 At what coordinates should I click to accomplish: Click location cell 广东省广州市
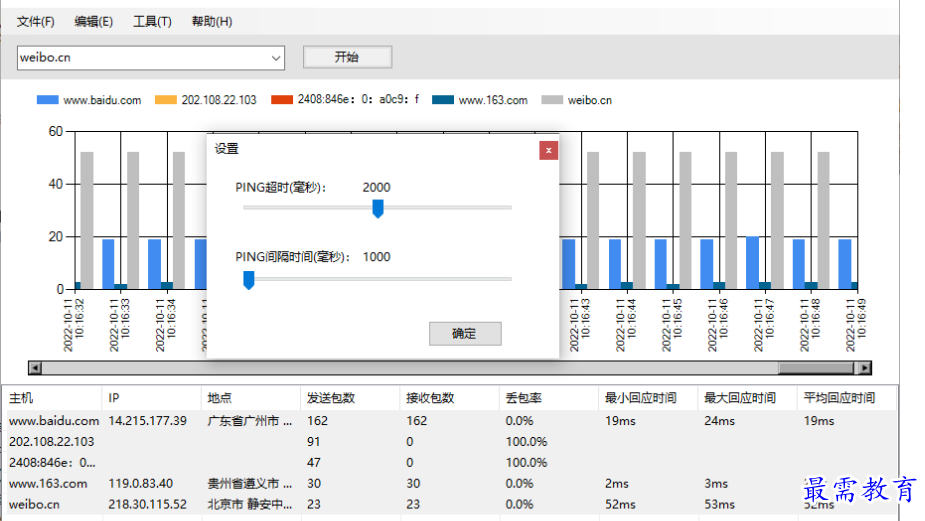(x=250, y=421)
